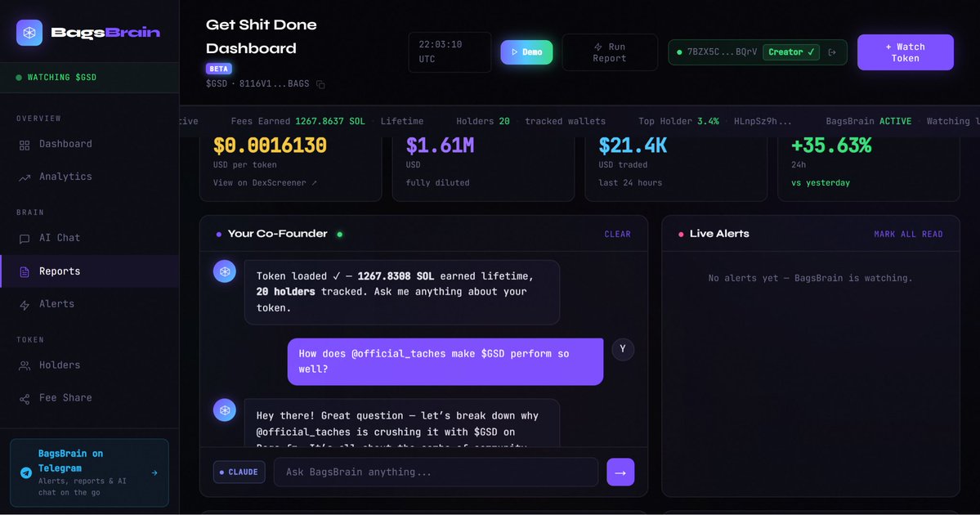
Task: Open View on DexScreener link
Action: point(264,183)
